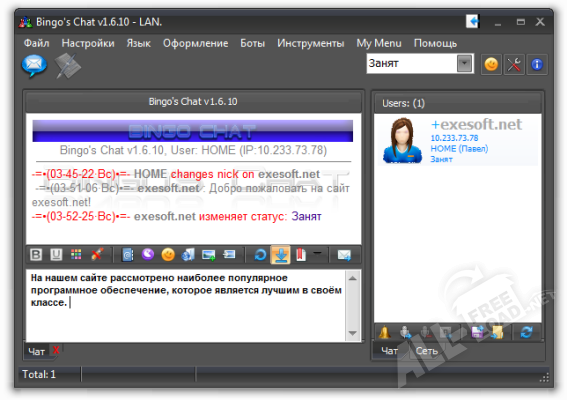Screen dimensions: 567x400
Task: Open the Настройки menu
Action: (x=88, y=43)
